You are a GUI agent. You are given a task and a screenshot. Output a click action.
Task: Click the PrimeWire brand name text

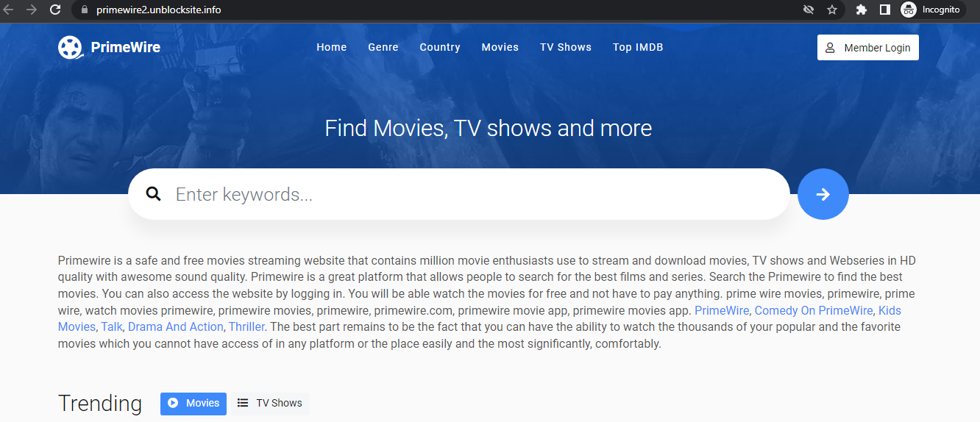pos(126,47)
